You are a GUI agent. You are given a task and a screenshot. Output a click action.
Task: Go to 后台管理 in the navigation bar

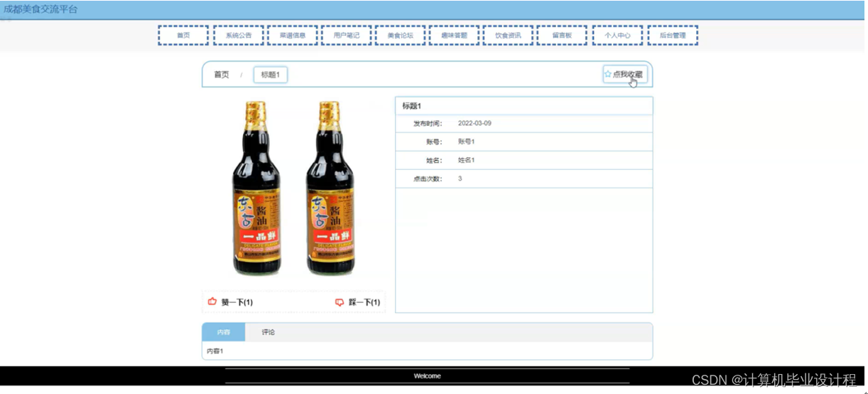coord(673,36)
